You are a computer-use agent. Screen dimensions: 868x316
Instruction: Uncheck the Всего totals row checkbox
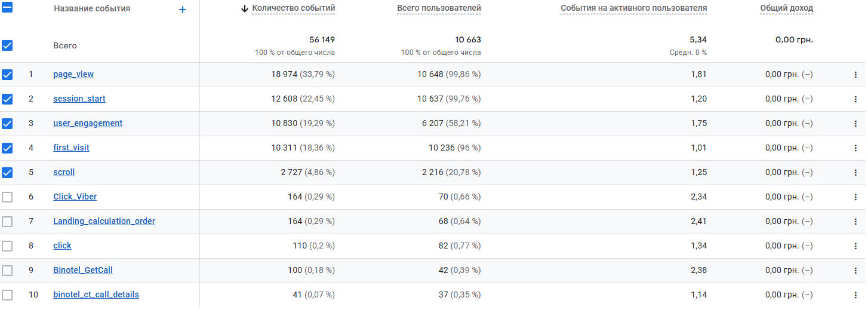coord(7,45)
